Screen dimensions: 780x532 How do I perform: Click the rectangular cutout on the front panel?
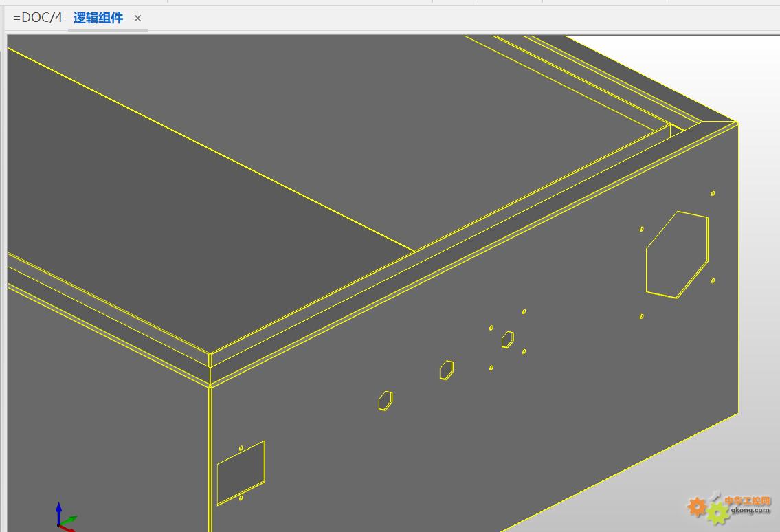point(241,472)
